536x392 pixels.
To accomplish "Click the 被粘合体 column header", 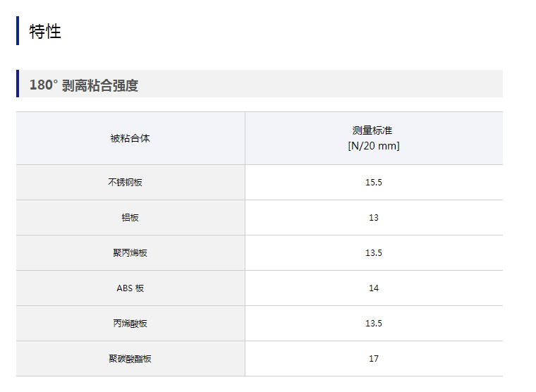I will point(130,138).
